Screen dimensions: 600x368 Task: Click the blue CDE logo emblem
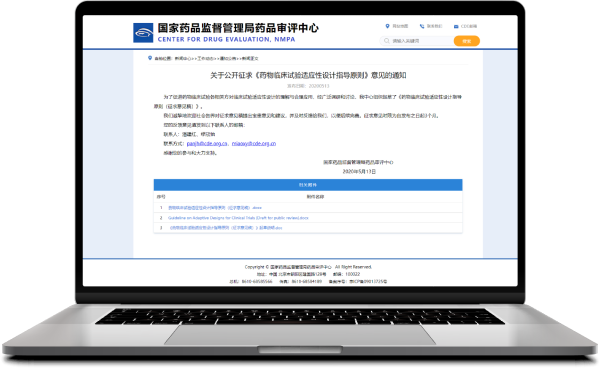pyautogui.click(x=143, y=33)
